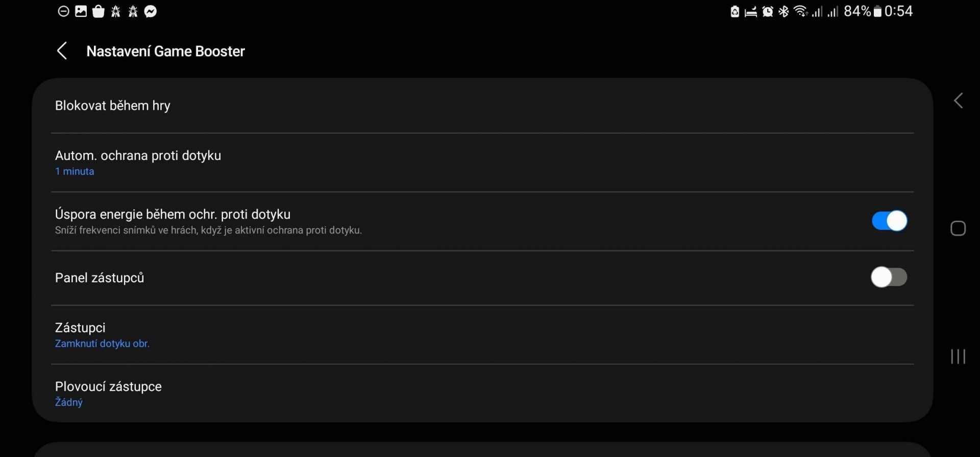
Task: Open Blokovat během hry menu
Action: [482, 106]
